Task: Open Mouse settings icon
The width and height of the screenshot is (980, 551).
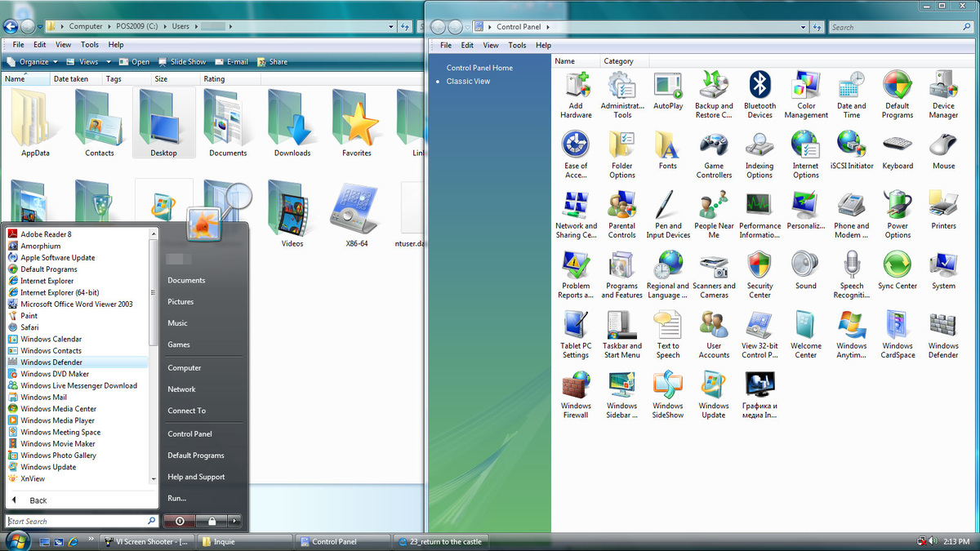Action: click(943, 151)
